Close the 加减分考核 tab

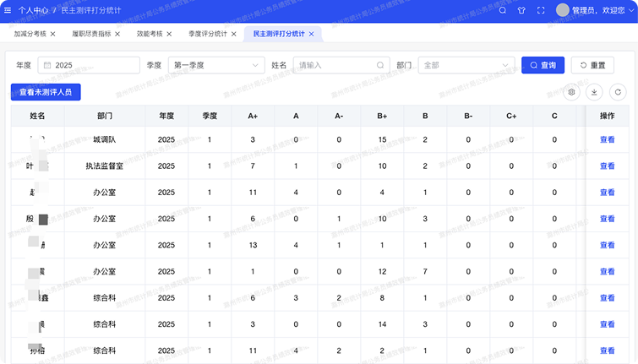[53, 34]
